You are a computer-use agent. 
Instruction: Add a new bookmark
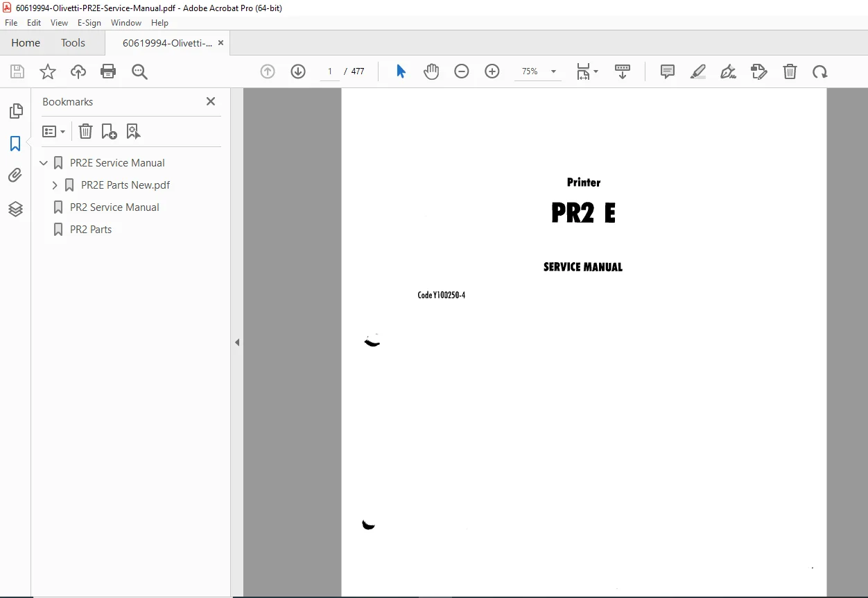pyautogui.click(x=109, y=131)
